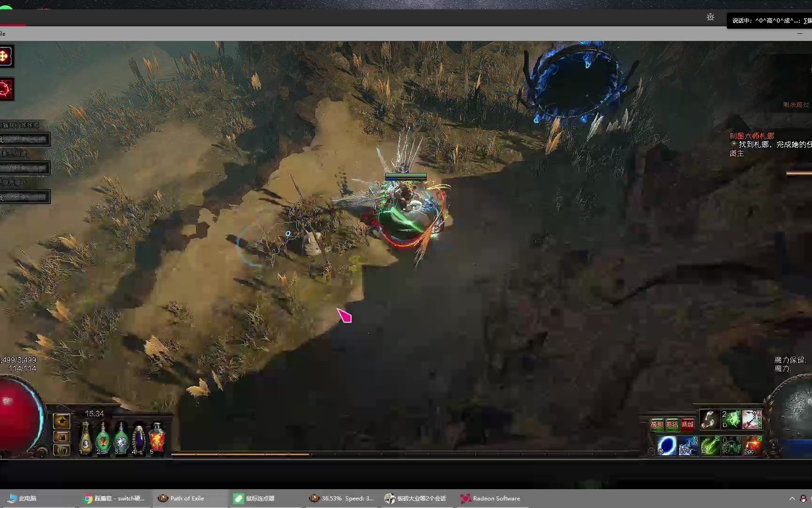Select the green dash skill bound to D
Viewport: 812px width, 508px height.
pos(731,419)
